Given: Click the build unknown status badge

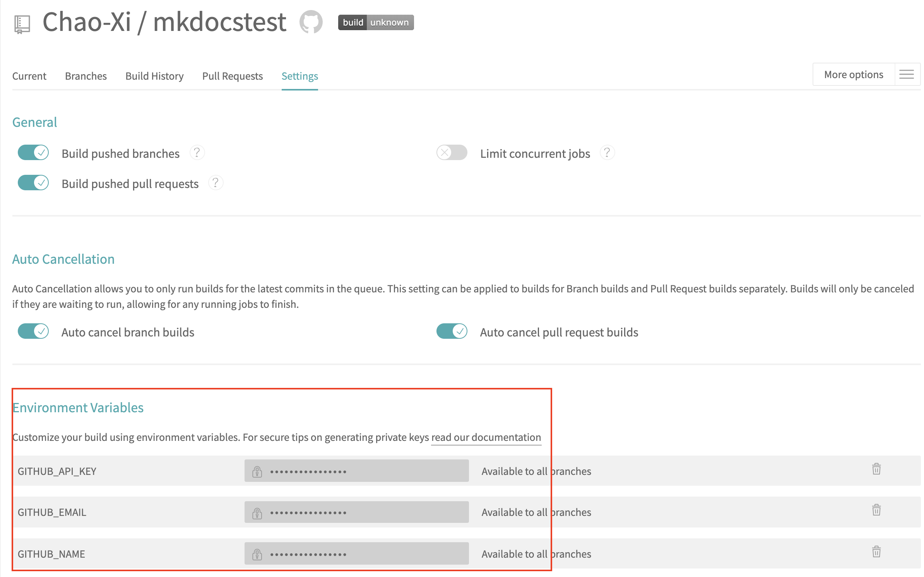Looking at the screenshot, I should [x=375, y=22].
